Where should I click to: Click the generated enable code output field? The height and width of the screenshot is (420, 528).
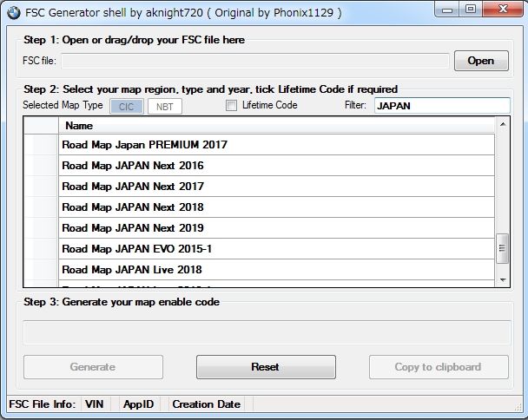267,332
